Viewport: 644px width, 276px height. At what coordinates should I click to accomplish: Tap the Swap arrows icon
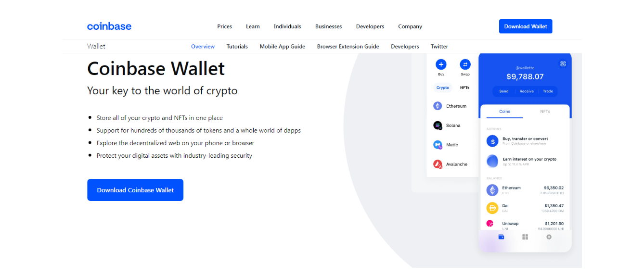(465, 64)
